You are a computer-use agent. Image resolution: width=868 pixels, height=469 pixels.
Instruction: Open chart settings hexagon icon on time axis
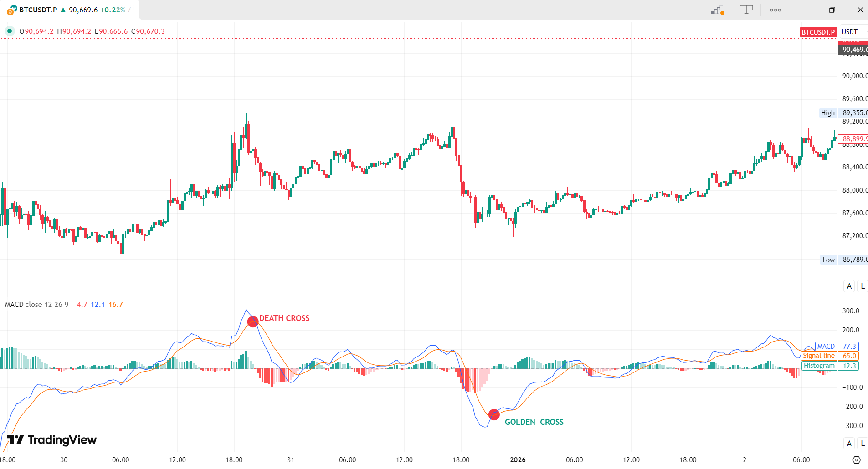coord(857,460)
